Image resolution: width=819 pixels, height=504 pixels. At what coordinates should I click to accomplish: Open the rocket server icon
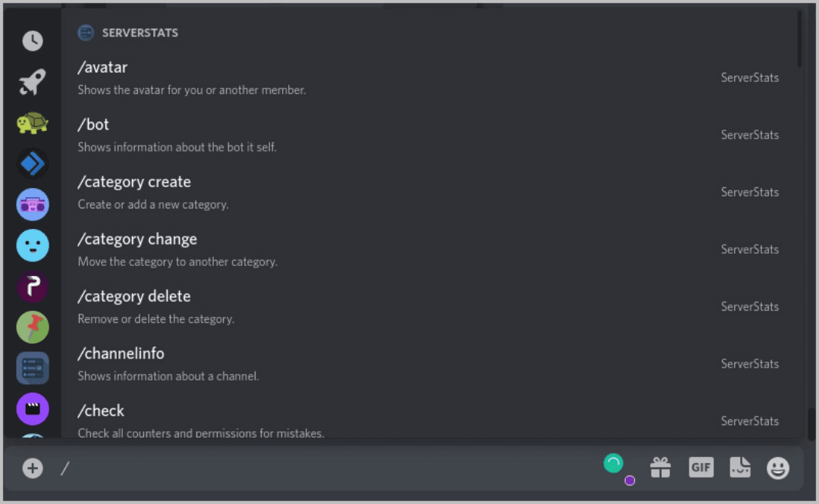33,82
